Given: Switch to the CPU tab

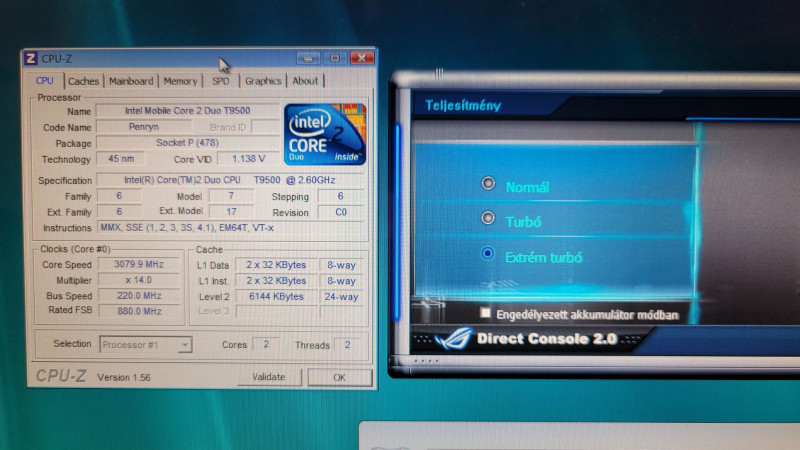Looking at the screenshot, I should (x=45, y=81).
